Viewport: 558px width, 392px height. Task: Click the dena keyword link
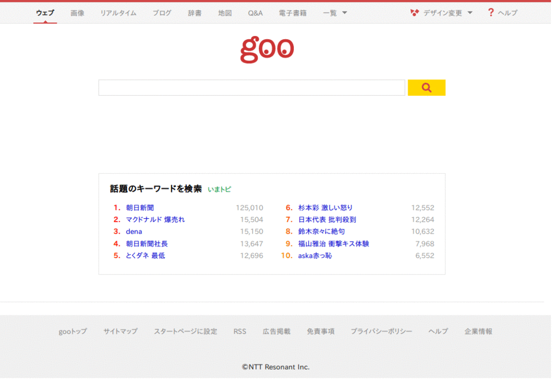click(x=134, y=231)
